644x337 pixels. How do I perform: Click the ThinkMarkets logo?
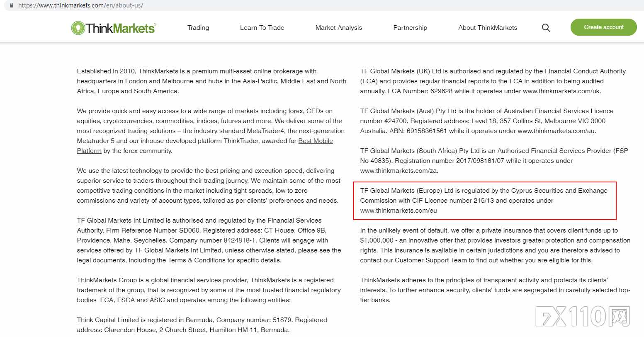click(114, 28)
